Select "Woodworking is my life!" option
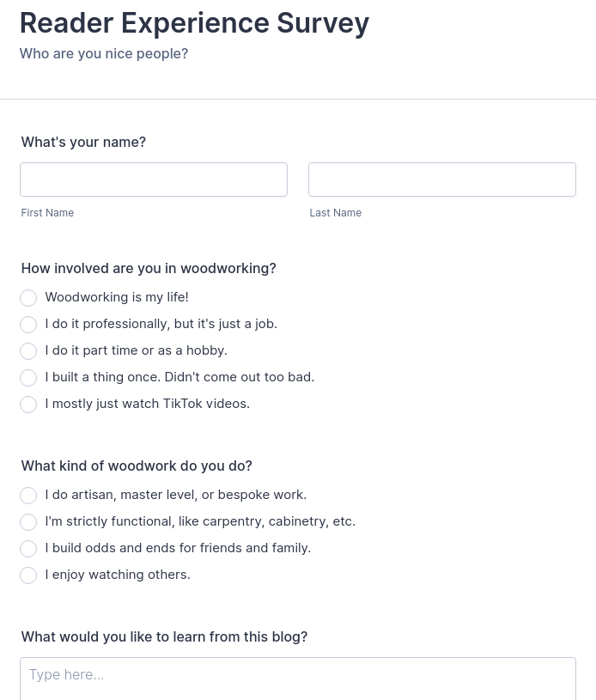Image resolution: width=596 pixels, height=700 pixels. (28, 298)
